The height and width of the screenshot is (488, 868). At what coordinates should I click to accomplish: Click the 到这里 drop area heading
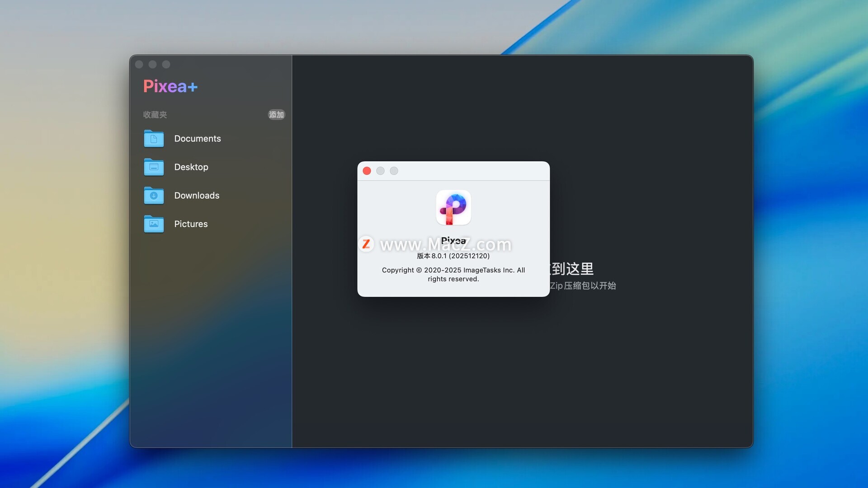572,269
